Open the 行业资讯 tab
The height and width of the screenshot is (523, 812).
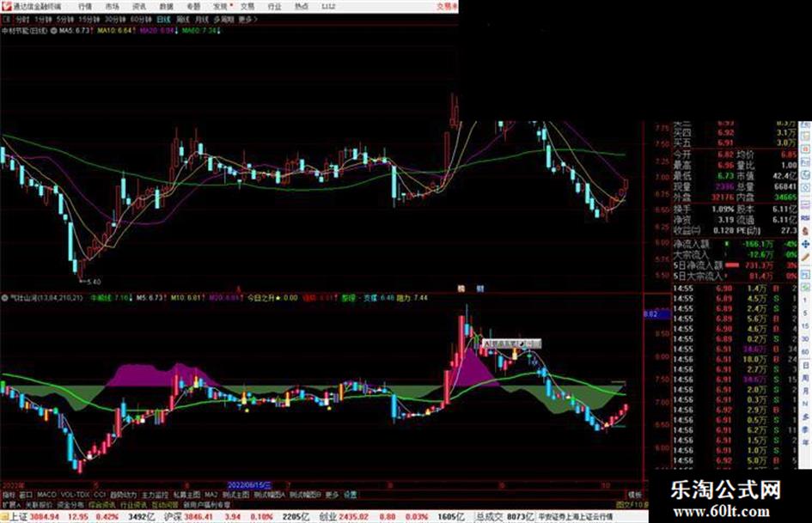point(133,504)
